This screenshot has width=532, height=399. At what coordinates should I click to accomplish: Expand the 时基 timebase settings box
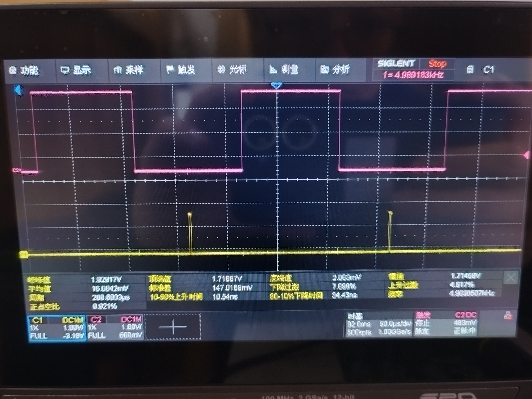pyautogui.click(x=379, y=324)
